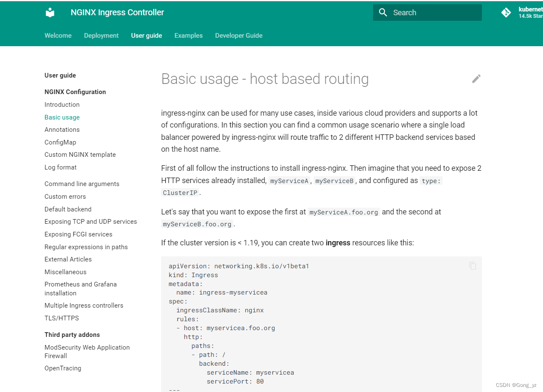Open the Introduction sidebar link

click(x=62, y=105)
